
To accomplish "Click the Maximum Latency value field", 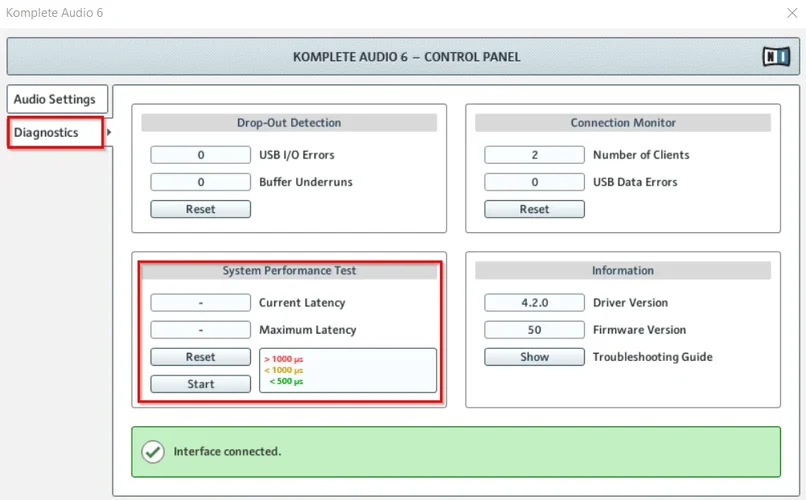I will [x=200, y=330].
